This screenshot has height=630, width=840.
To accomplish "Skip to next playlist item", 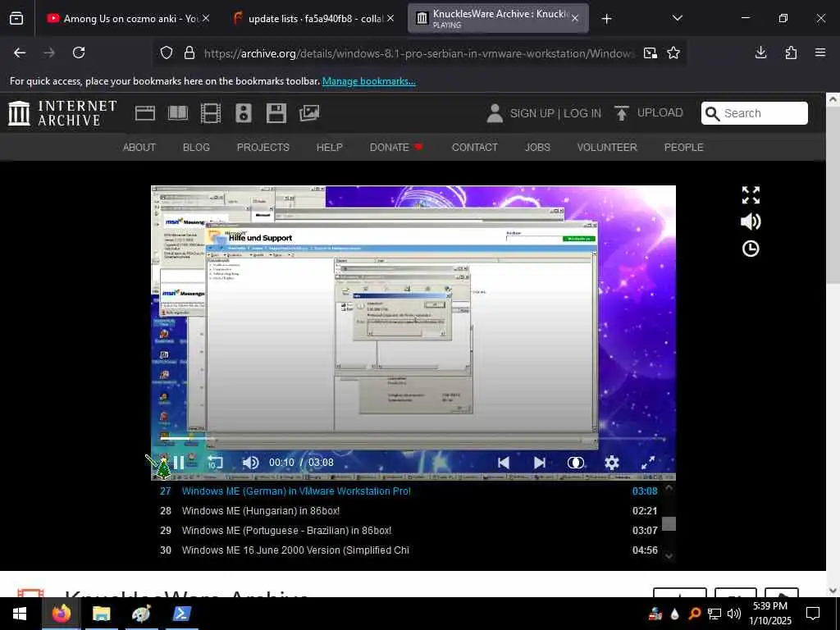I will tap(540, 463).
